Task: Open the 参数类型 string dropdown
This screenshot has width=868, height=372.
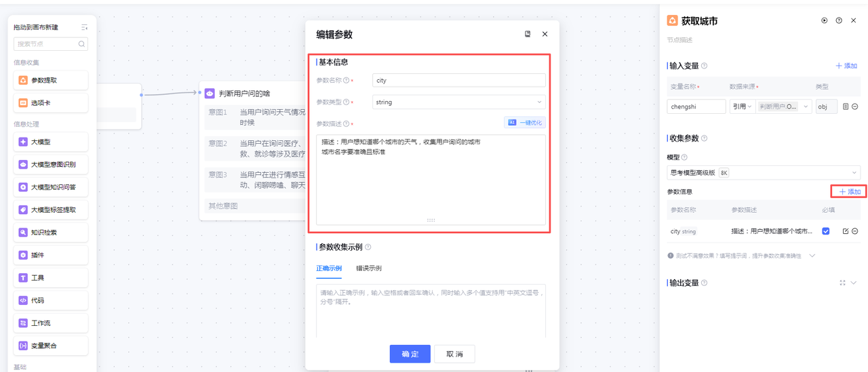Action: coord(459,102)
